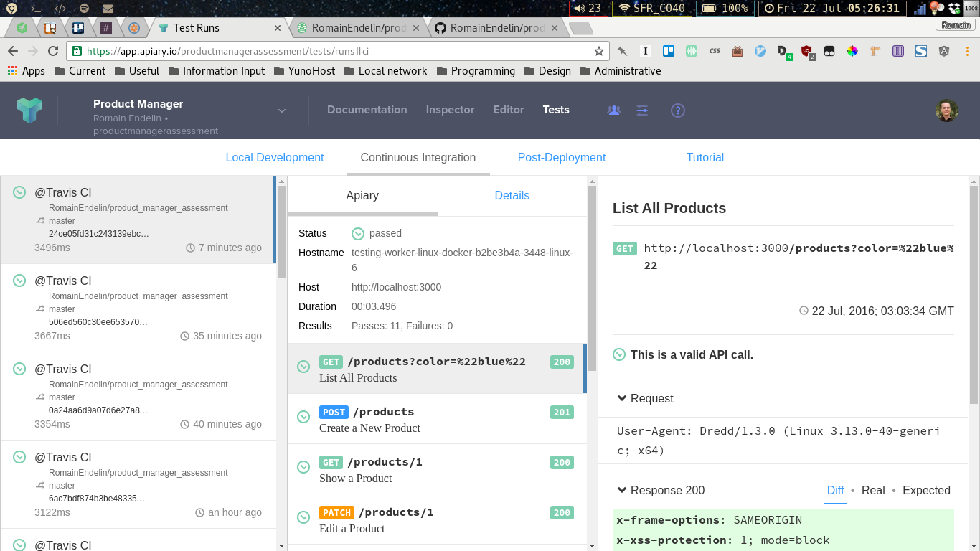This screenshot has width=980, height=551.
Task: Switch to the Post-Deployment tab
Action: pos(562,158)
